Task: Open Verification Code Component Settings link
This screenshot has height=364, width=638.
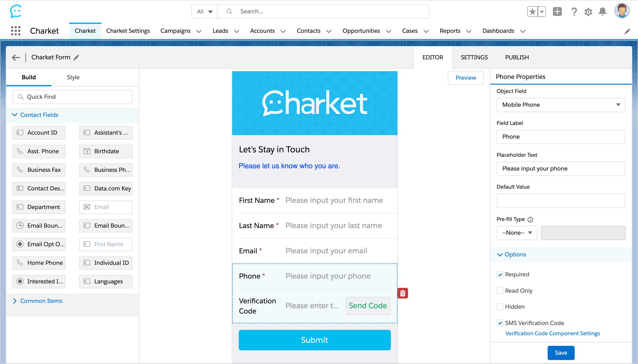Action: point(552,333)
